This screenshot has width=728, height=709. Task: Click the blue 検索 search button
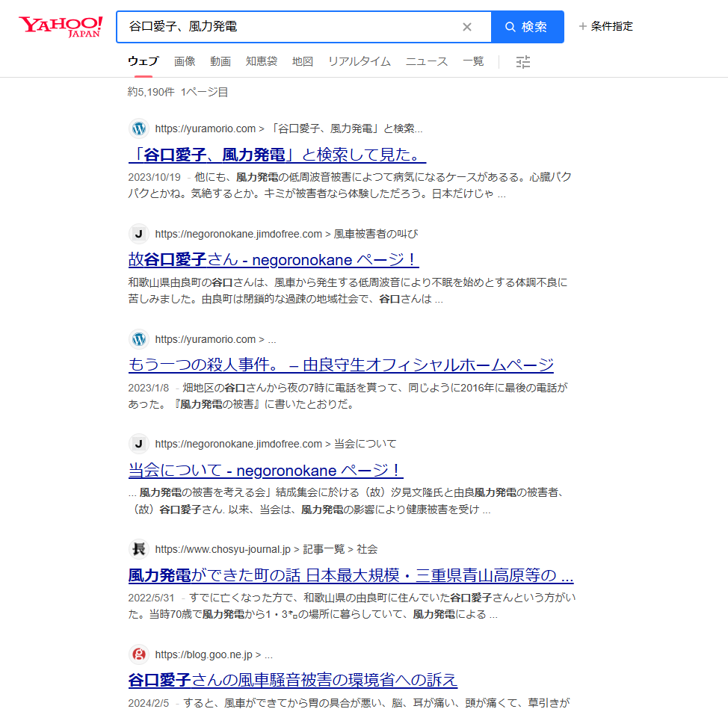(x=528, y=27)
